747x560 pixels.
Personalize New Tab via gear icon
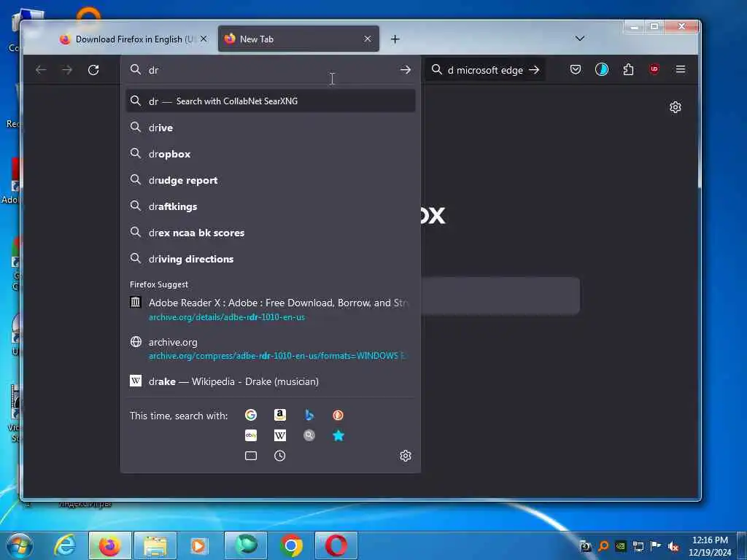point(675,107)
